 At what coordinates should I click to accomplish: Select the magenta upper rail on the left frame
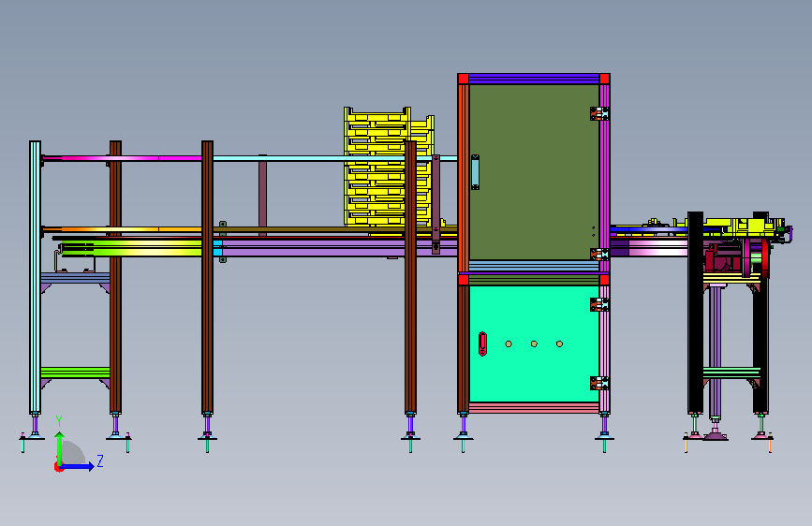(x=122, y=158)
